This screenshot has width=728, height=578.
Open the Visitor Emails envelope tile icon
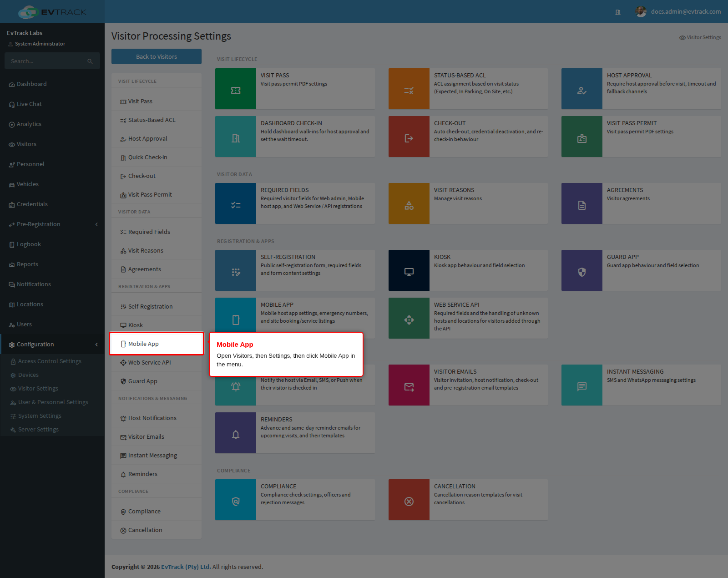[409, 385]
